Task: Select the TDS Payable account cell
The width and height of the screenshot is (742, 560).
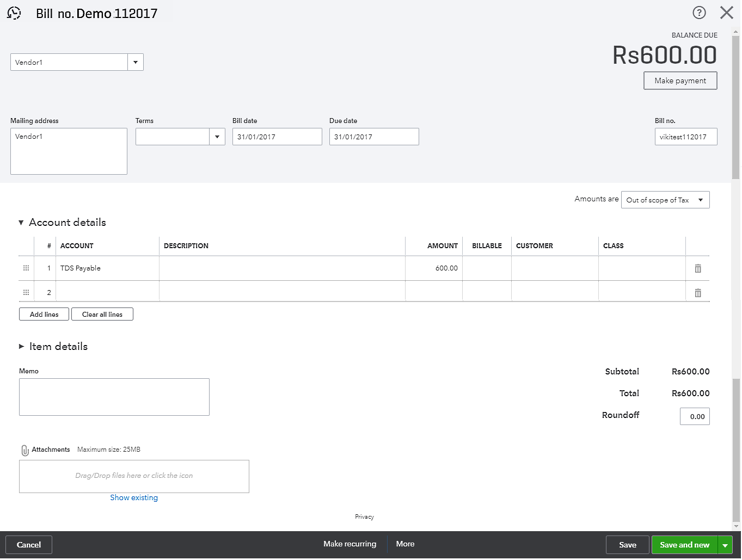Action: [107, 268]
